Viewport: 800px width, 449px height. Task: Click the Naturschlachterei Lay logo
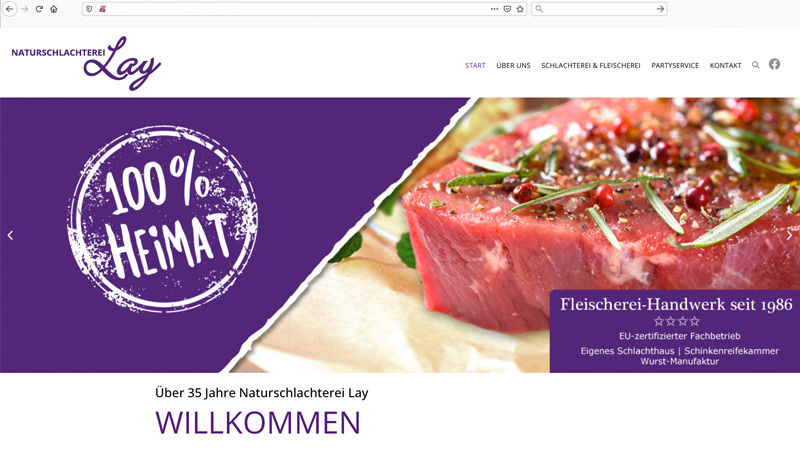point(86,63)
